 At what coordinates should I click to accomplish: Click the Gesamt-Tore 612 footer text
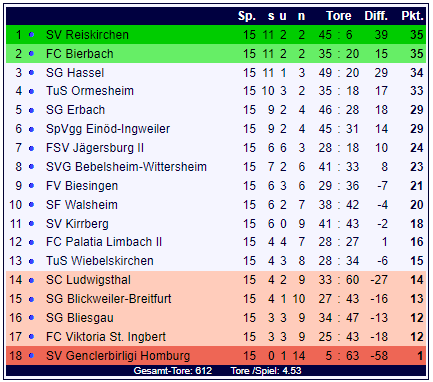click(x=173, y=371)
